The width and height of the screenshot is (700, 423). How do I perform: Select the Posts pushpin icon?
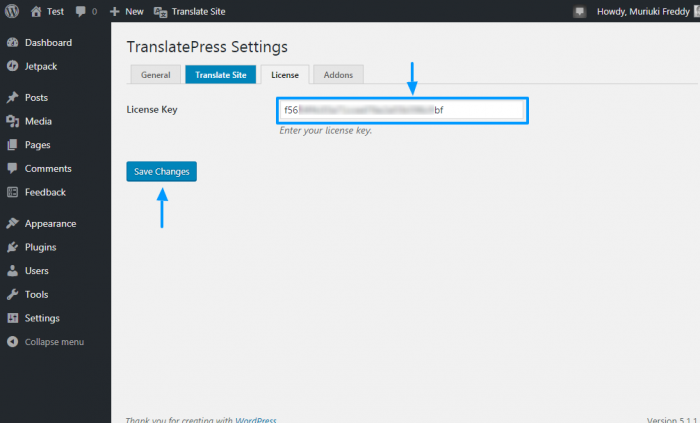[x=12, y=98]
